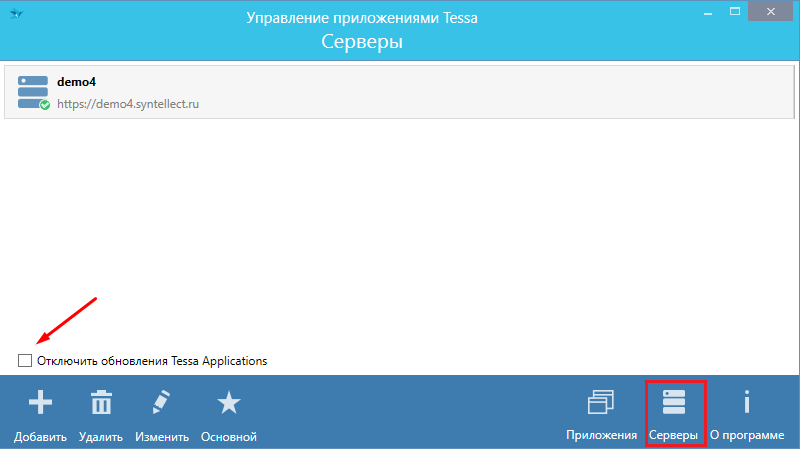Switch to the О программе tab label
Screen dimensions: 800x449
(x=746, y=436)
